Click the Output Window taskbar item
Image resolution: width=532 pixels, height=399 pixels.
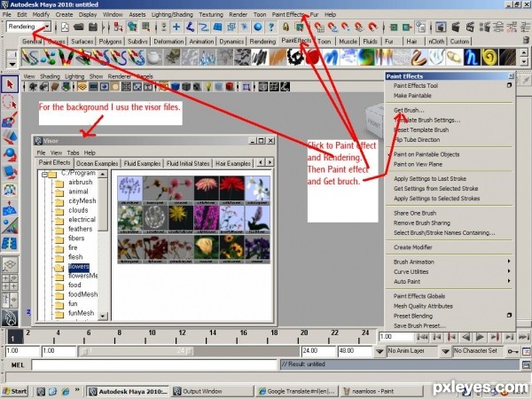click(212, 391)
